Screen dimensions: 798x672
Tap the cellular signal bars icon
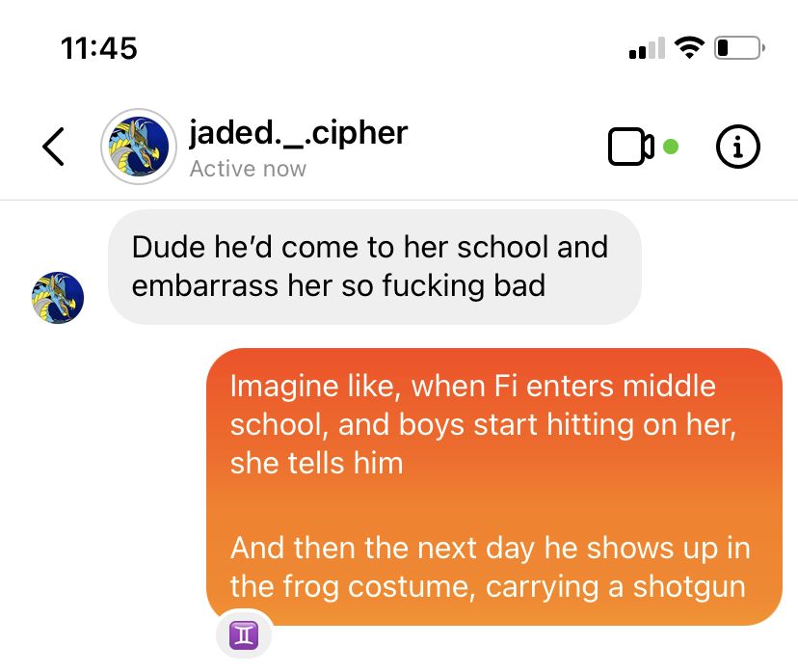647,48
